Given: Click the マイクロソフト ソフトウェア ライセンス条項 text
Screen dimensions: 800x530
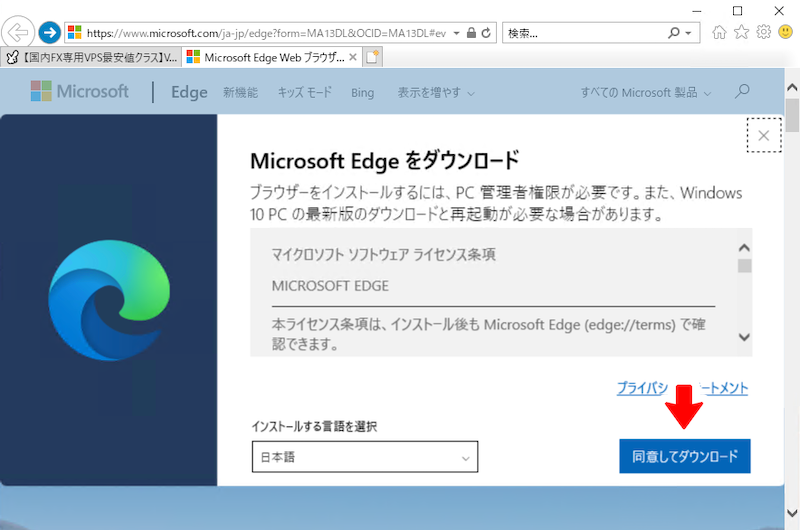Looking at the screenshot, I should pyautogui.click(x=383, y=254).
